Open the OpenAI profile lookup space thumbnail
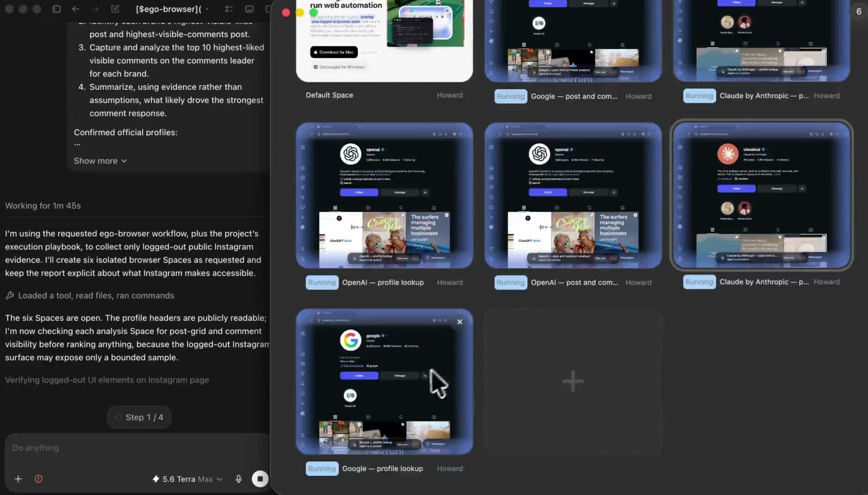This screenshot has width=868, height=495. (x=384, y=196)
